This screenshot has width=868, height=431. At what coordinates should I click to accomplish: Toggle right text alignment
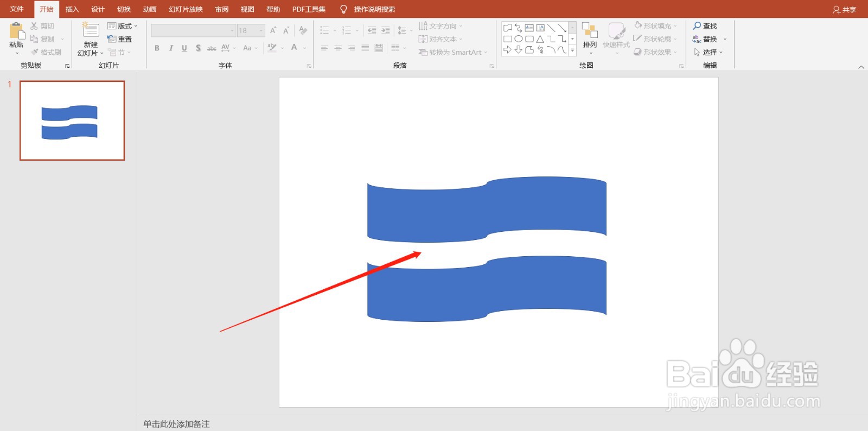(x=352, y=48)
